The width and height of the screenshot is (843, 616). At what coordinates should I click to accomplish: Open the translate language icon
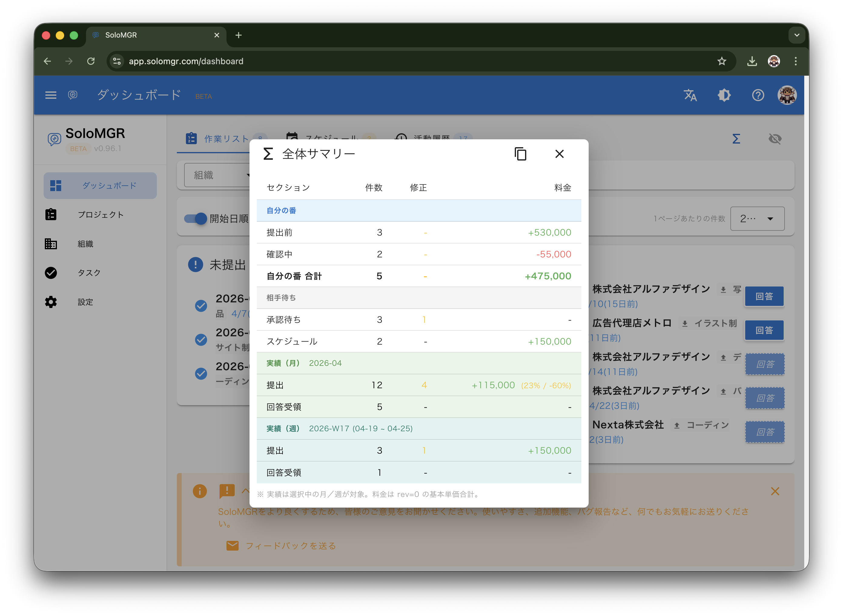tap(690, 95)
